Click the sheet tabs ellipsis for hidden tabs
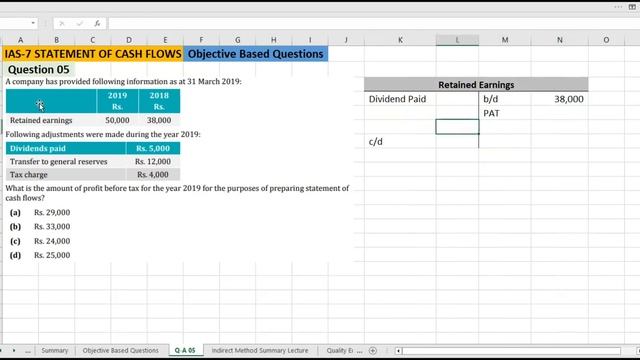The height and width of the screenshot is (360, 640). [27, 351]
